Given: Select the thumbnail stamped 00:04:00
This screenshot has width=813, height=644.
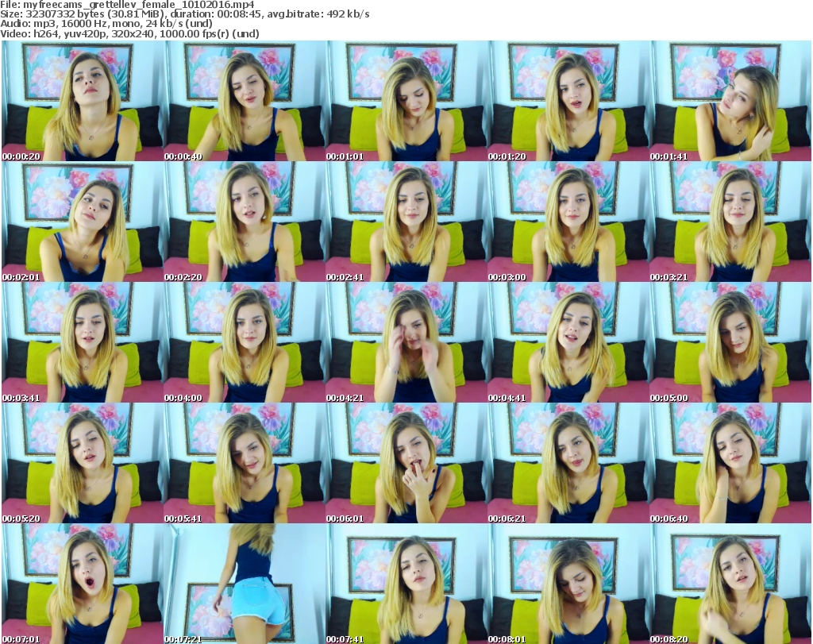Looking at the screenshot, I should click(245, 342).
